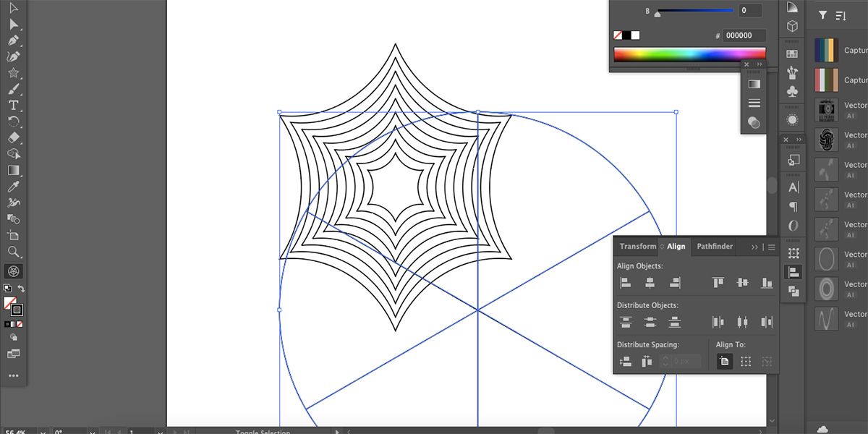Open library sort order options

tap(841, 15)
